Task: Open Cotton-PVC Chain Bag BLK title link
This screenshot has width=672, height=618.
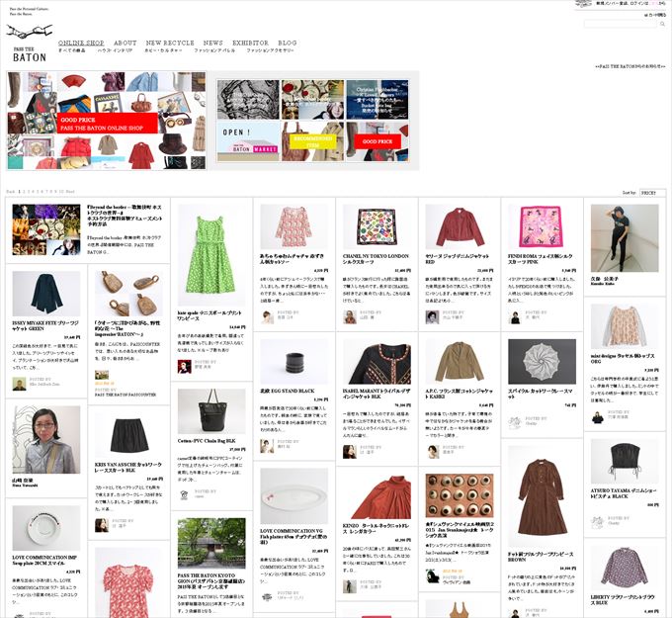Action: coord(207,441)
